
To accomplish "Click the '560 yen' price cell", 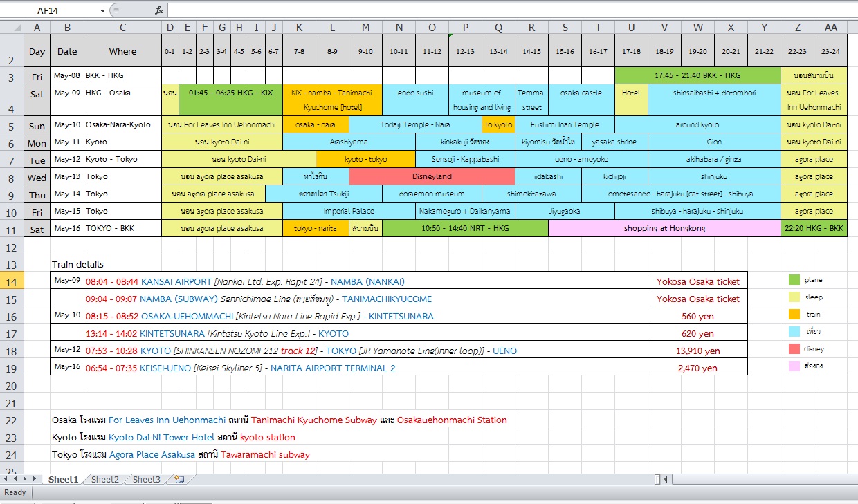I will pyautogui.click(x=698, y=316).
